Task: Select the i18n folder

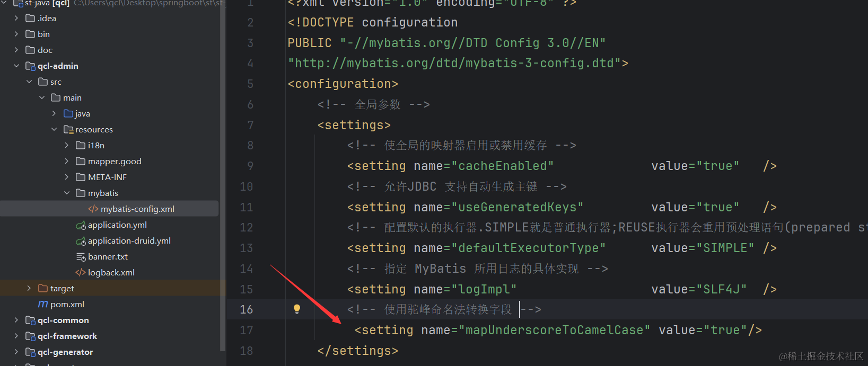Action: [96, 146]
